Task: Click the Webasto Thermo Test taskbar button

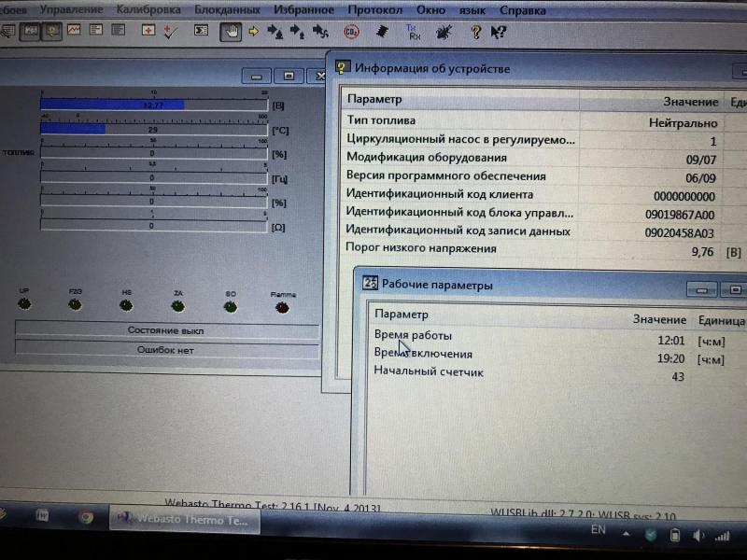Action: click(x=185, y=520)
